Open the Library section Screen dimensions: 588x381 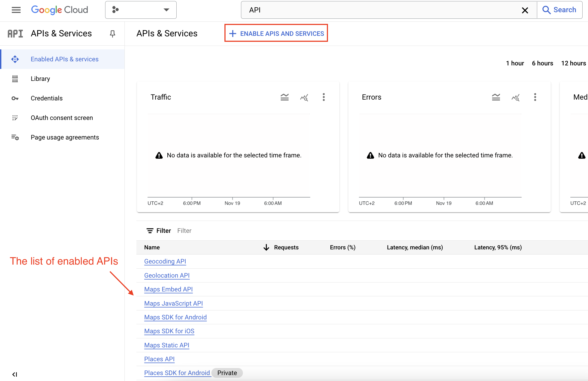[40, 78]
